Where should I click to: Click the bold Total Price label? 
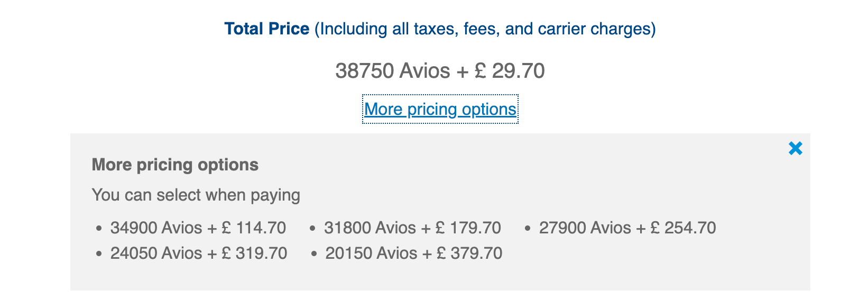point(266,29)
